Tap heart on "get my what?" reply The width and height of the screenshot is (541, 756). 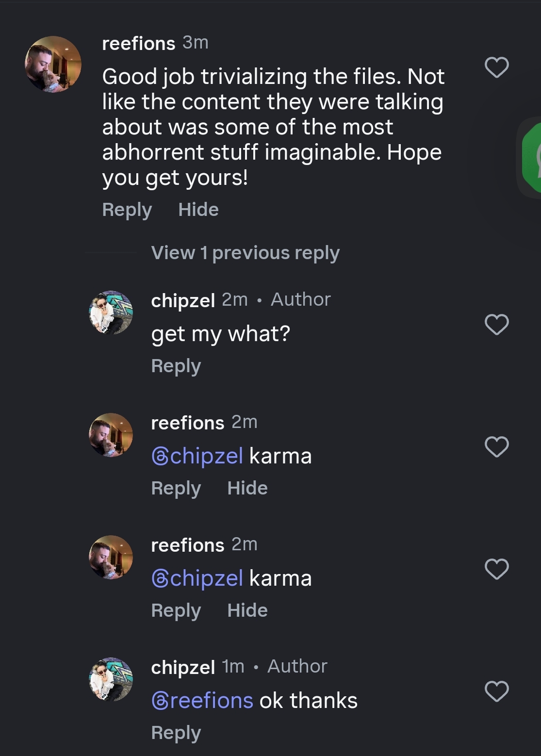click(496, 325)
